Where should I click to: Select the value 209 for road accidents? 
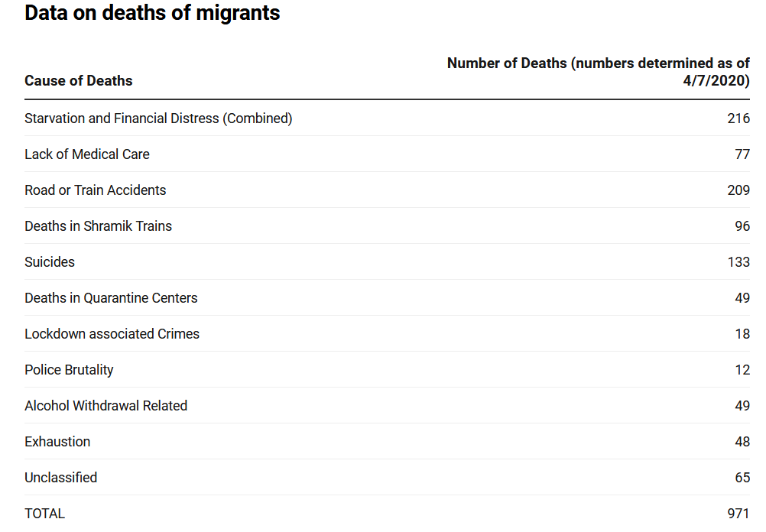tap(738, 190)
